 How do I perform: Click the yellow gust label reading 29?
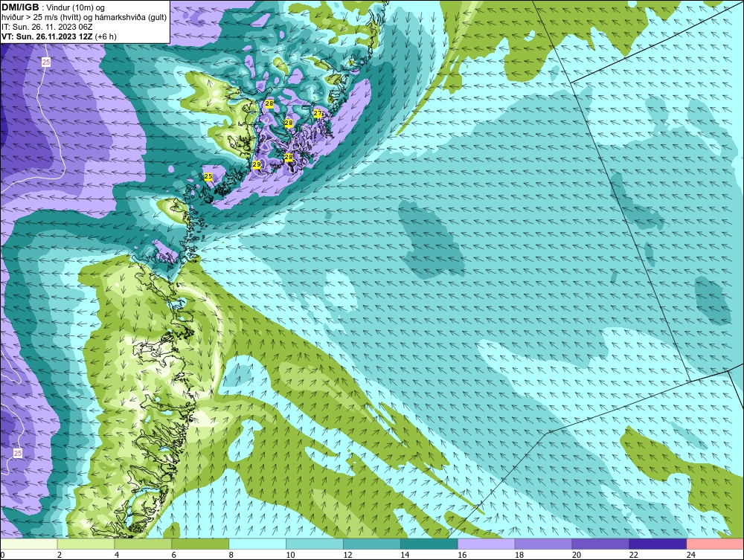(x=257, y=164)
